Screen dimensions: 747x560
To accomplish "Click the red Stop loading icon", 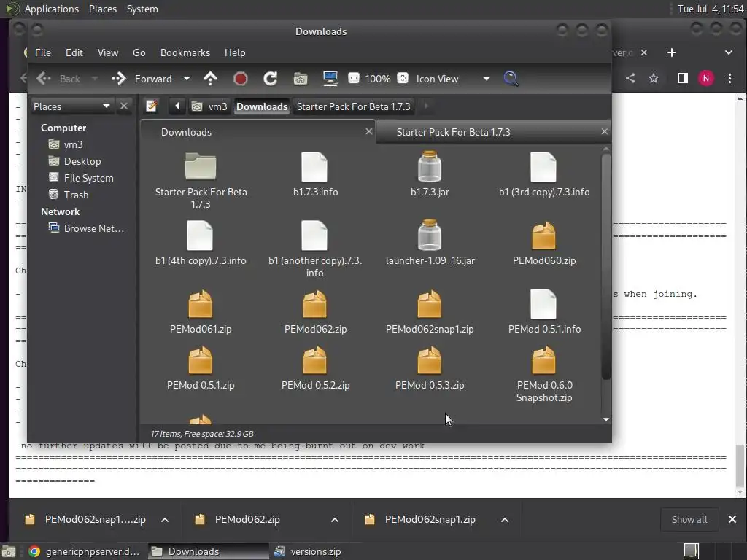I will pyautogui.click(x=240, y=79).
